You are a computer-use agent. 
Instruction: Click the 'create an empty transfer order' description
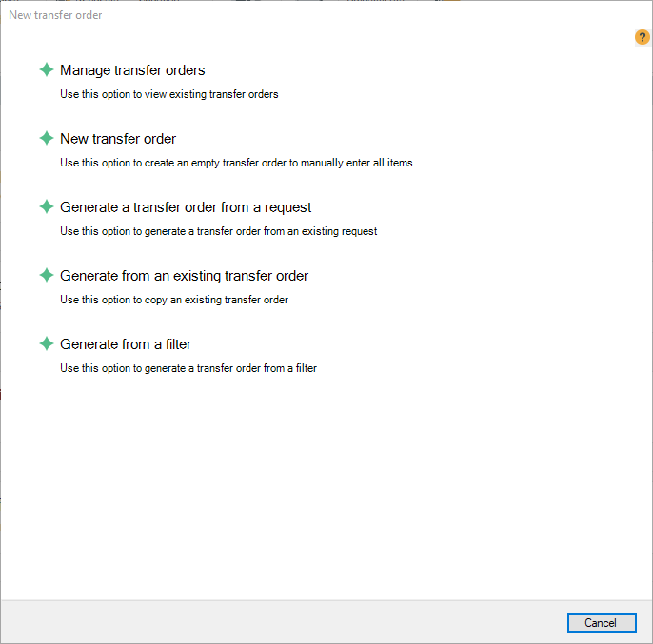[x=236, y=163]
